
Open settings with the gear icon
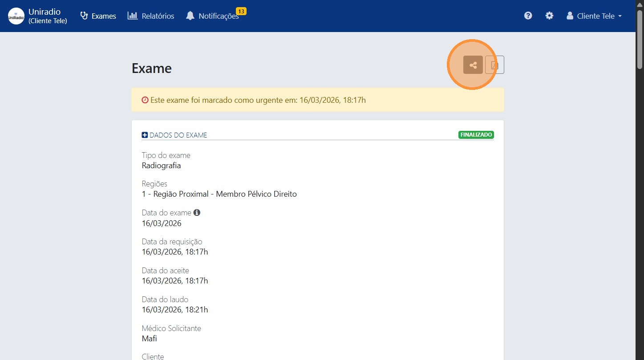549,16
